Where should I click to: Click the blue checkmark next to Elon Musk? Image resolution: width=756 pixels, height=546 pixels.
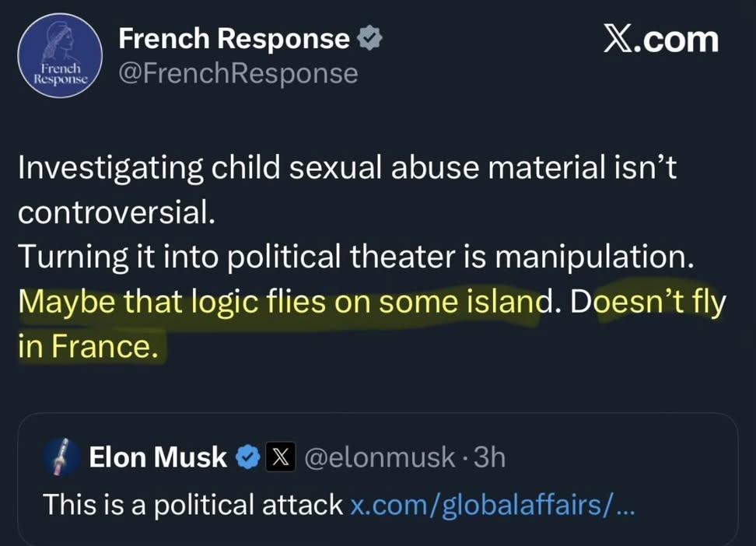(x=248, y=457)
